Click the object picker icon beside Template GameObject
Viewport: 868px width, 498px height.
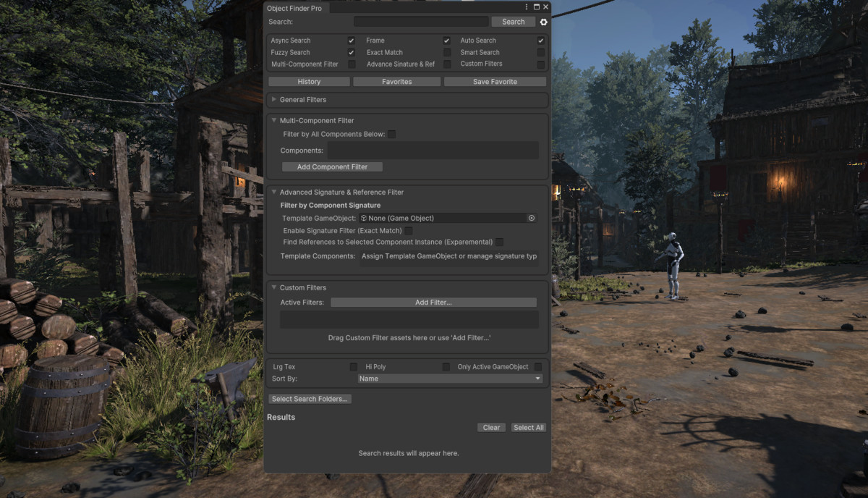click(x=531, y=218)
